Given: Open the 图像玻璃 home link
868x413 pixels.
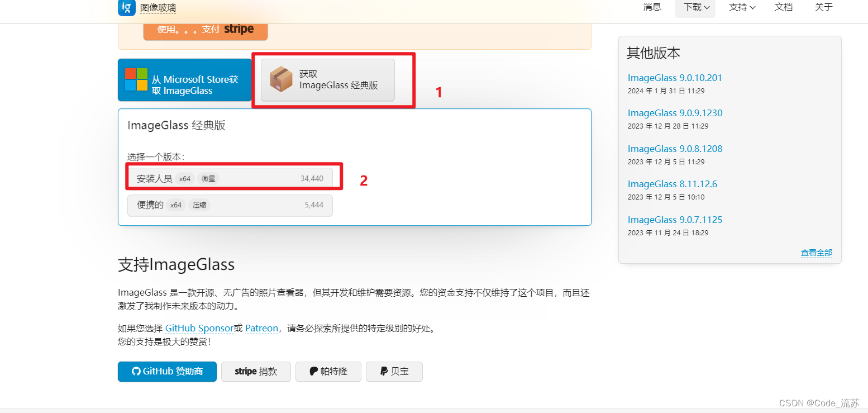Looking at the screenshot, I should click(x=158, y=8).
